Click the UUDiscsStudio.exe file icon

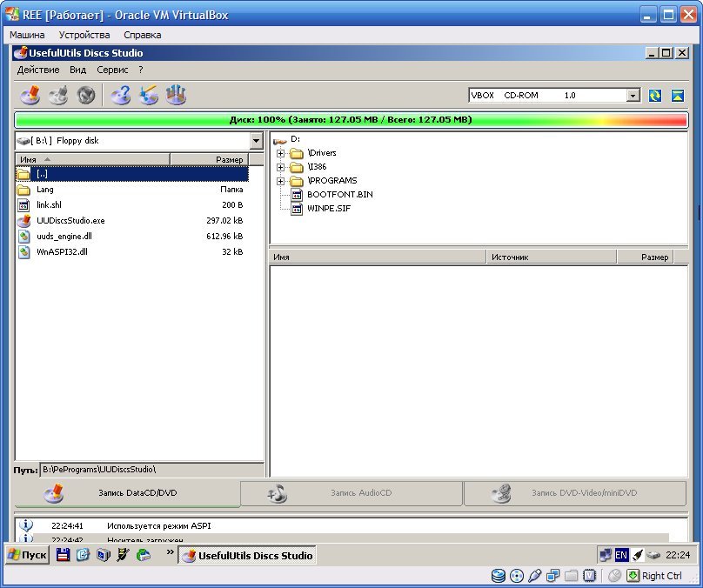pyautogui.click(x=23, y=221)
